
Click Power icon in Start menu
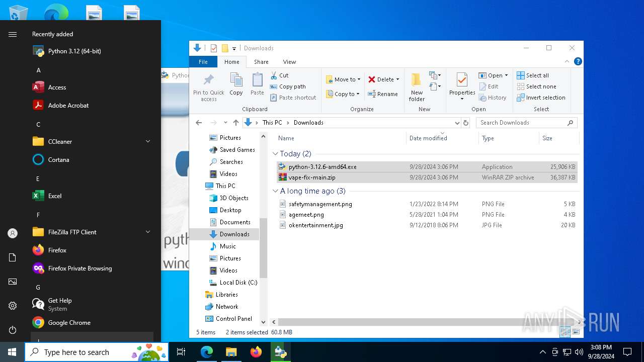pos(13,330)
